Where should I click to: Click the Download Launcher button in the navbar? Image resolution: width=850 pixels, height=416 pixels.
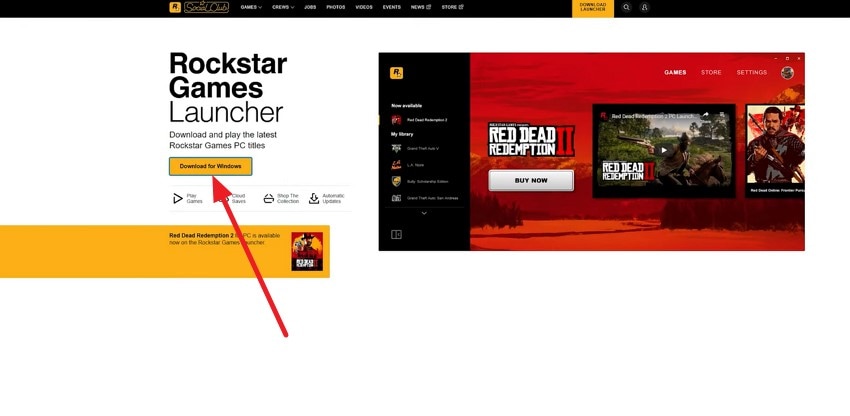(593, 8)
